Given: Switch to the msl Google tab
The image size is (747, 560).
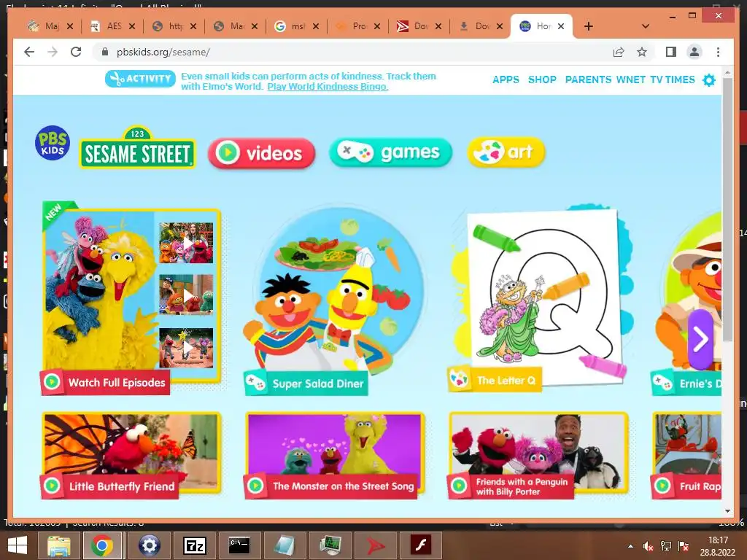Looking at the screenshot, I should click(x=296, y=26).
